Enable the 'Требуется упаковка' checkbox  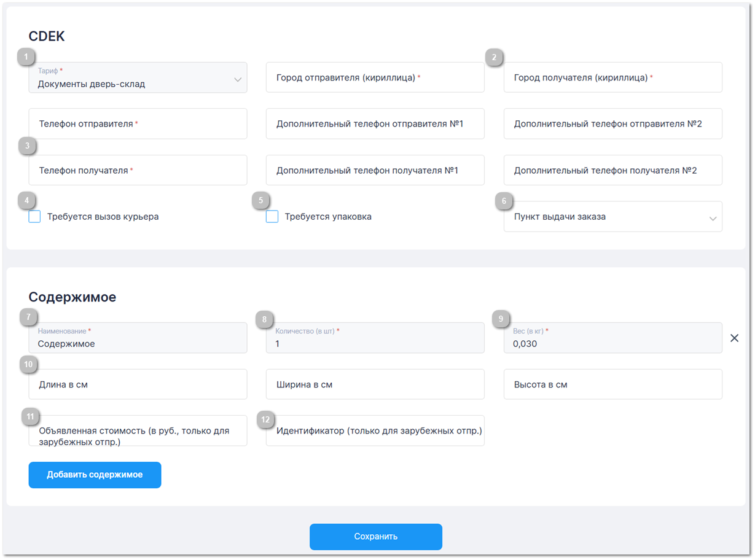pyautogui.click(x=272, y=217)
